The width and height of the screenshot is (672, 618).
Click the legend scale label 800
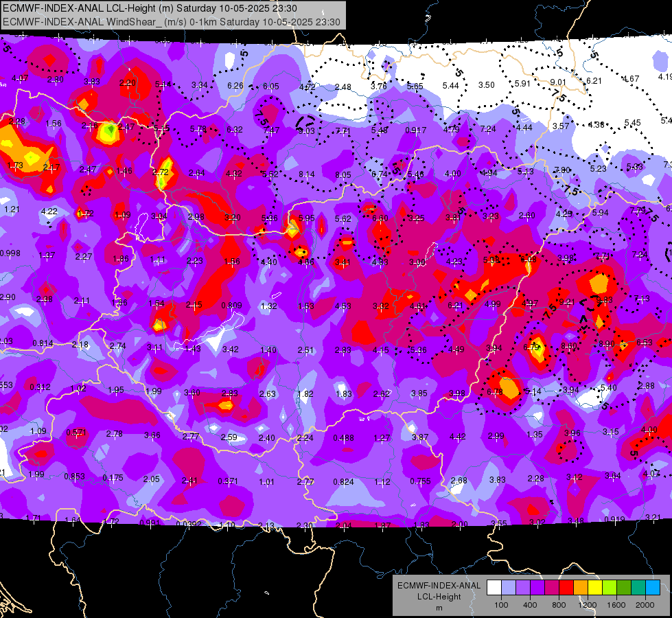click(x=559, y=605)
